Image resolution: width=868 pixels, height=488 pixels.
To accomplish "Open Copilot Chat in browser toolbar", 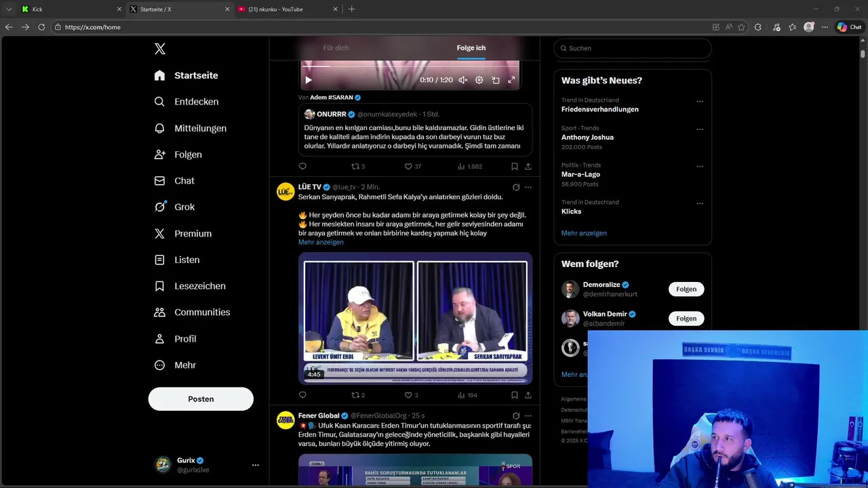I will pos(849,27).
